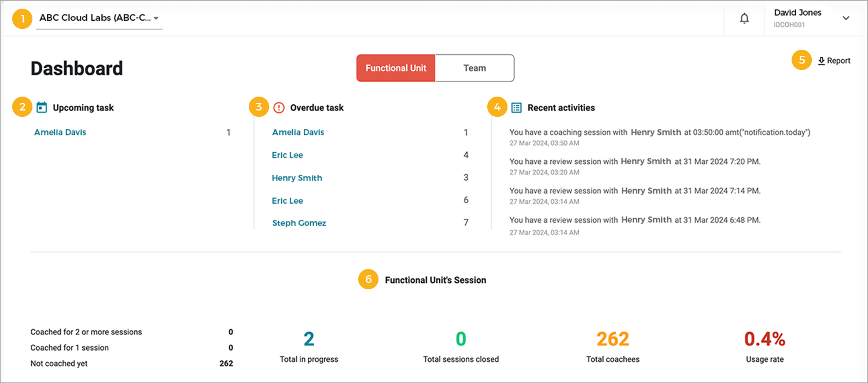Image resolution: width=868 pixels, height=383 pixels.
Task: Click the timestamp 27 Mar 2024, 03:50 AM
Action: point(544,143)
